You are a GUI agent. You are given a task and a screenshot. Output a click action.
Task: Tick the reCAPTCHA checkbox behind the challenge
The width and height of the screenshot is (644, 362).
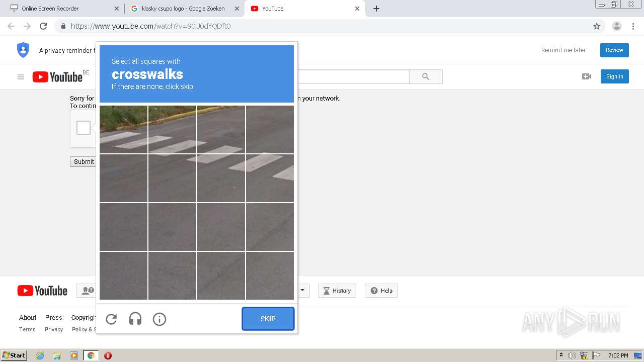coord(84,128)
